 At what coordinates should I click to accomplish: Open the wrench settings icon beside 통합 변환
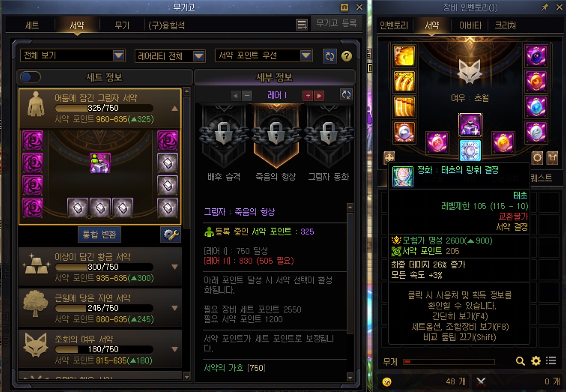(171, 234)
